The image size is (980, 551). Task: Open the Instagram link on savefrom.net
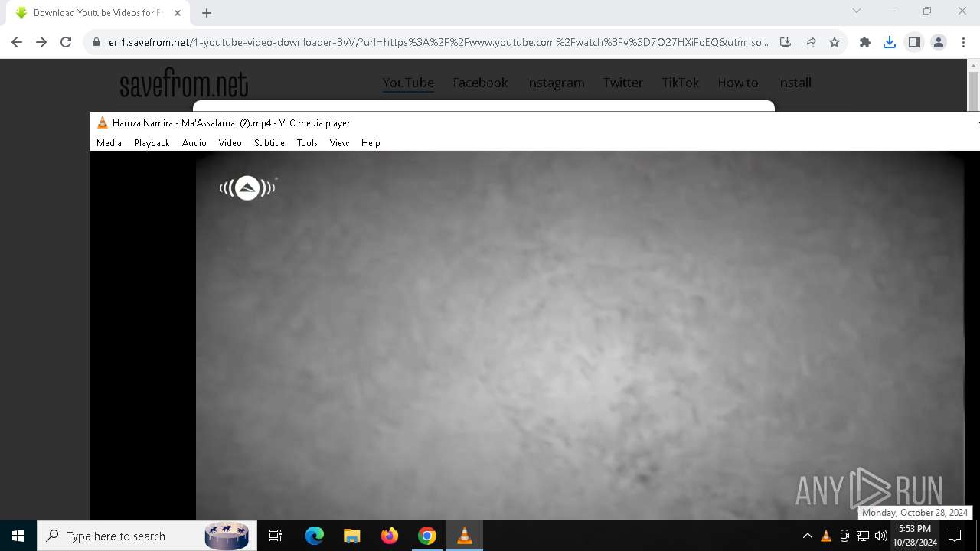(555, 83)
